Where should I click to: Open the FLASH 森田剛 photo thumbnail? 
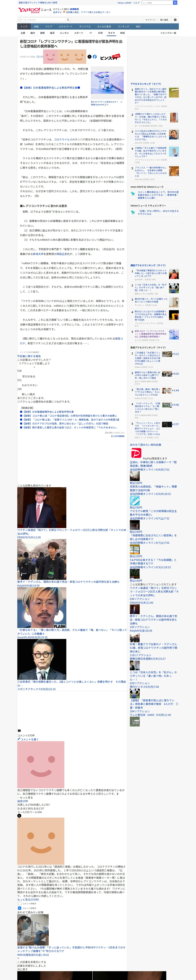click(x=41, y=608)
